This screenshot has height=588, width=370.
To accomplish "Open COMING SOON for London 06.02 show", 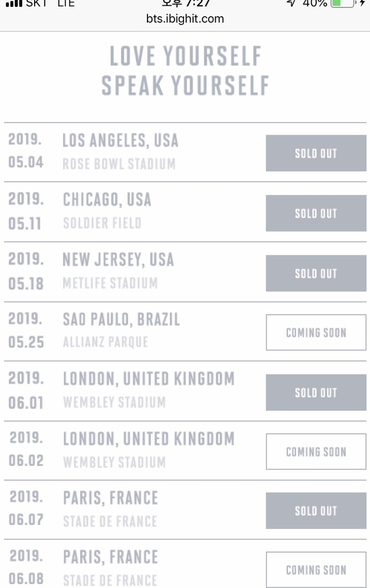I will (x=316, y=452).
